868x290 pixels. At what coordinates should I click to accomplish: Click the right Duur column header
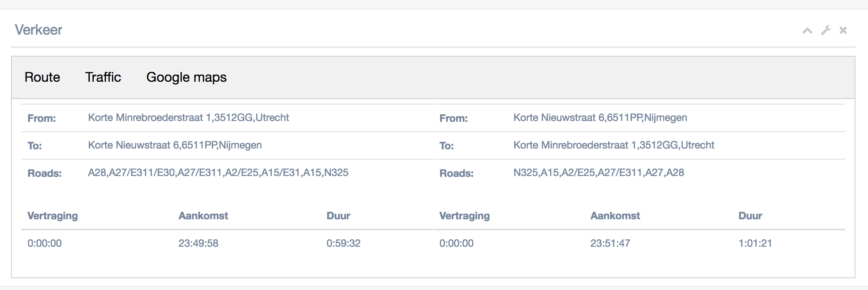pos(750,216)
